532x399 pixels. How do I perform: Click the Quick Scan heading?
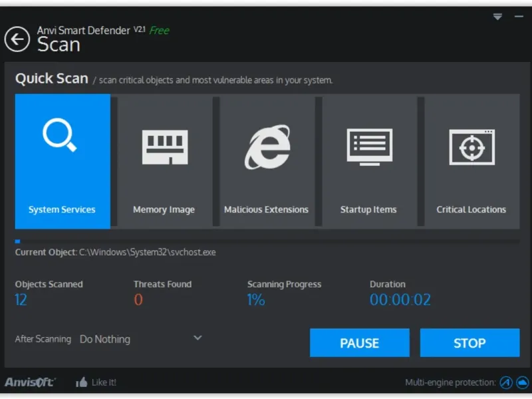coord(52,78)
